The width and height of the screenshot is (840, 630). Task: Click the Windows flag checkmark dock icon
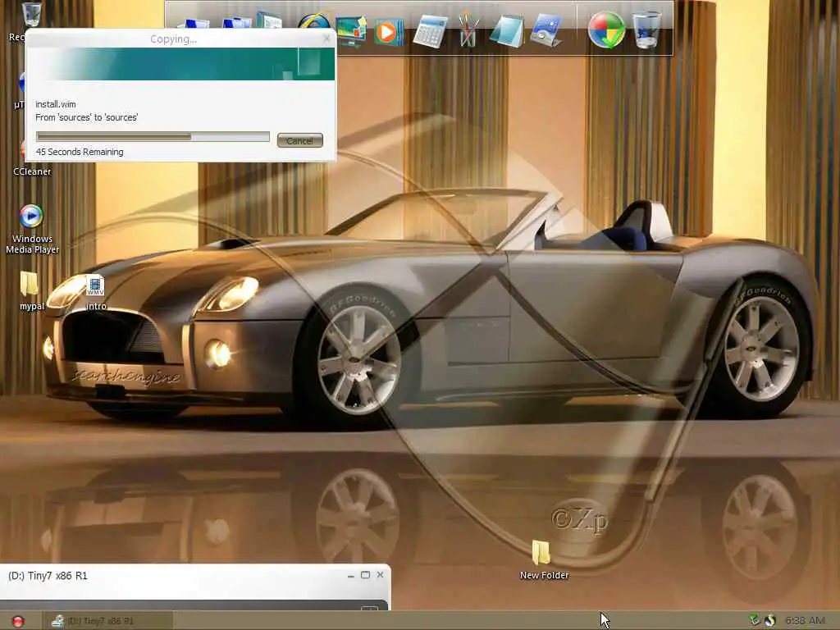click(x=606, y=30)
